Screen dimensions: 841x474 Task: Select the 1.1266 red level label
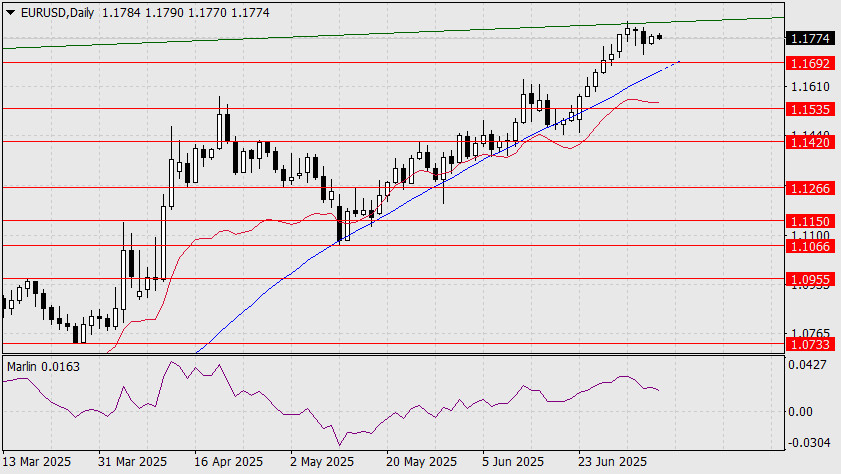(x=810, y=188)
